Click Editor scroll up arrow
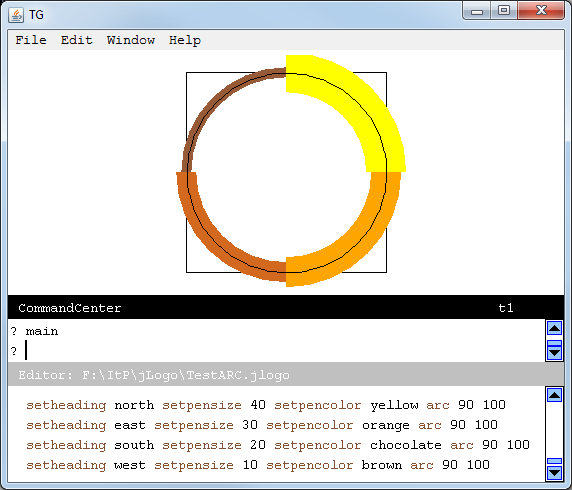 (x=554, y=395)
